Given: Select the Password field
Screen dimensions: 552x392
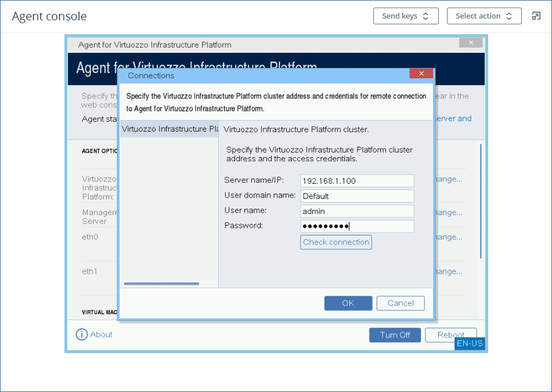Looking at the screenshot, I should 357,226.
